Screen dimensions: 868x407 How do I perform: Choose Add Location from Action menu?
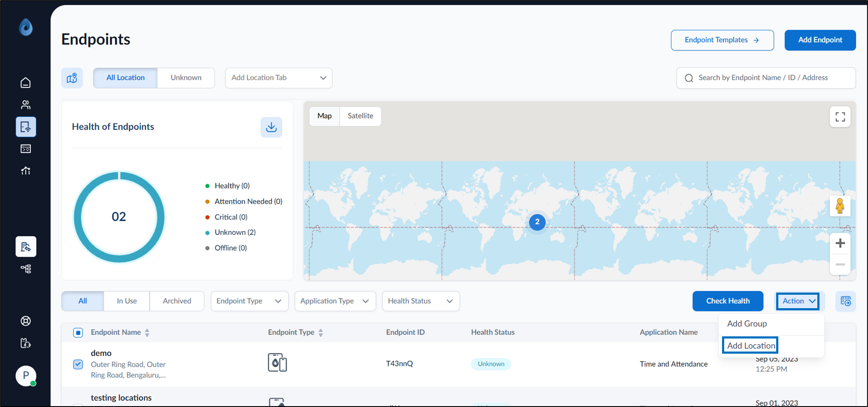(x=751, y=345)
